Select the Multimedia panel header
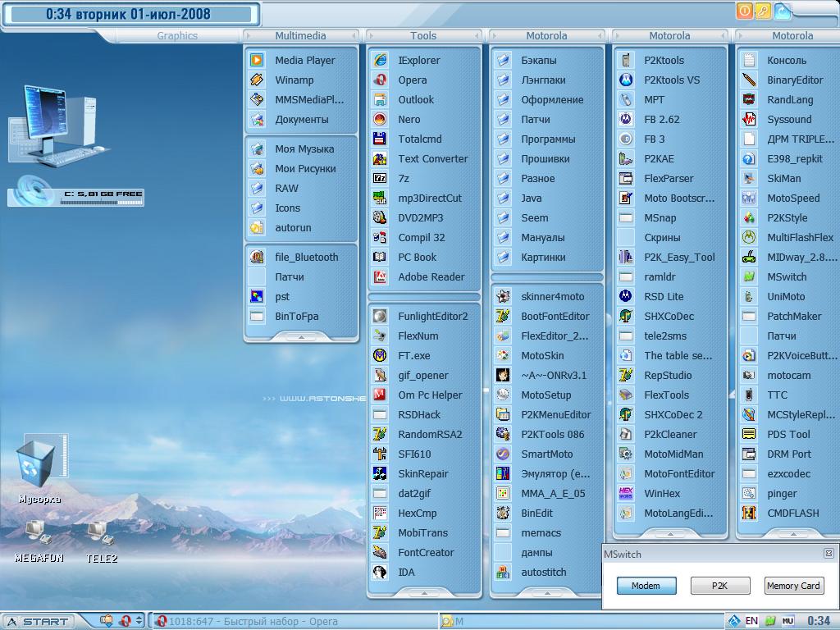840x630 pixels. click(x=300, y=36)
